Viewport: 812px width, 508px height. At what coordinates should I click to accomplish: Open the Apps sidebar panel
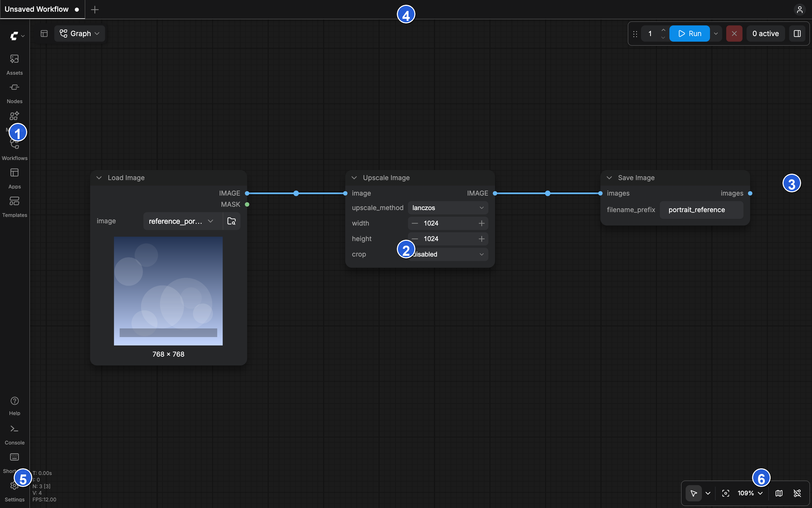(14, 178)
